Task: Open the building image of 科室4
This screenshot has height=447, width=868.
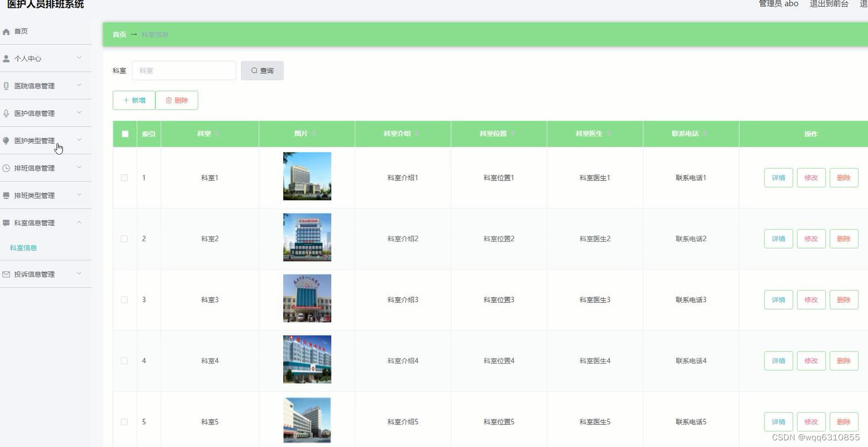Action: point(307,359)
